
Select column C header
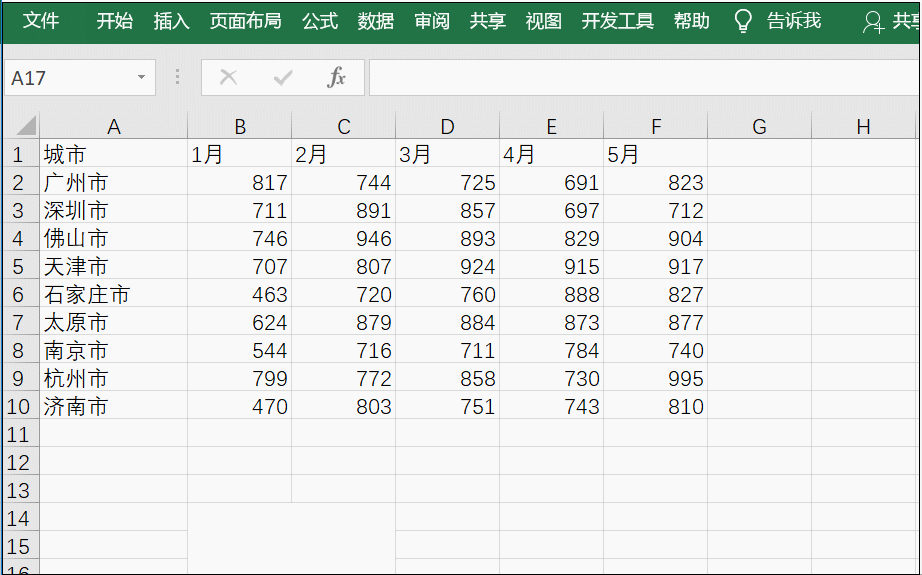[343, 126]
